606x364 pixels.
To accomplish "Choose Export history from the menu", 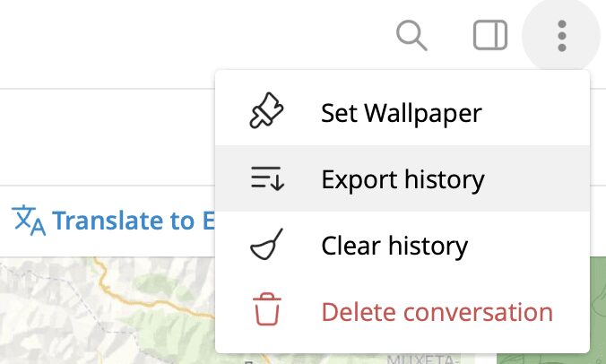I will pyautogui.click(x=403, y=179).
